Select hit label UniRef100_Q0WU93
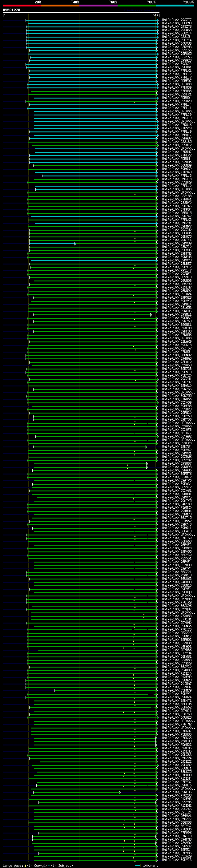 coord(177,467)
